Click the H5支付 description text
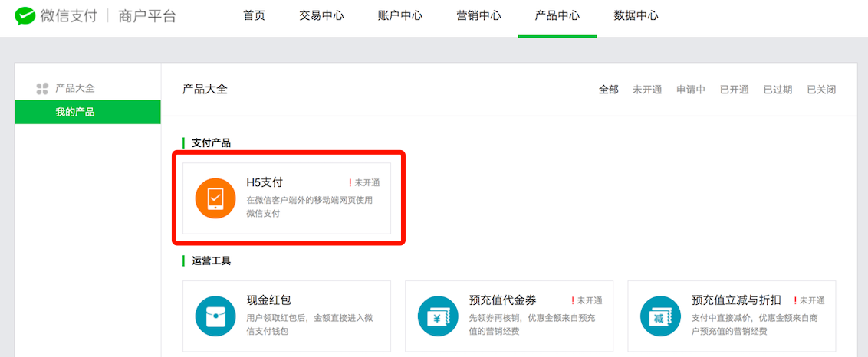This screenshot has height=357, width=868. coord(310,207)
